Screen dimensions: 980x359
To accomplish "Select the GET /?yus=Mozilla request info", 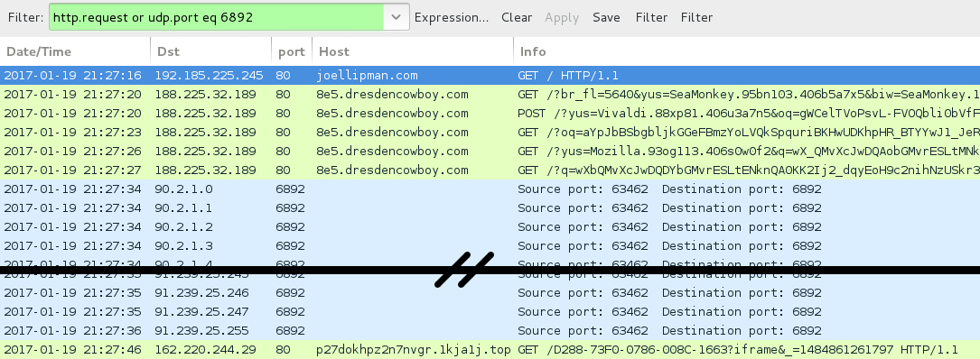I will (x=748, y=152).
